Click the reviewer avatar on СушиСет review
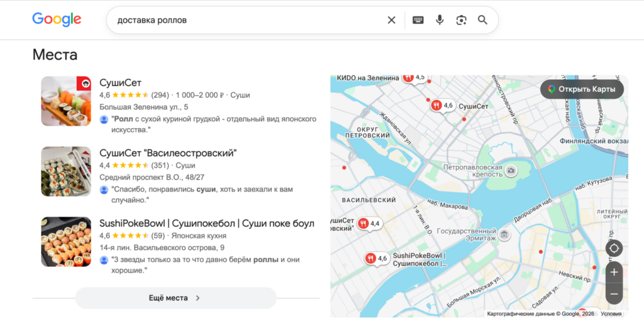 [x=104, y=119]
